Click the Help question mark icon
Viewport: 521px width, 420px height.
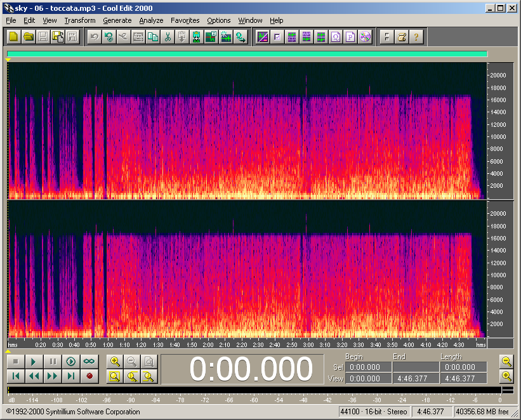(416, 37)
